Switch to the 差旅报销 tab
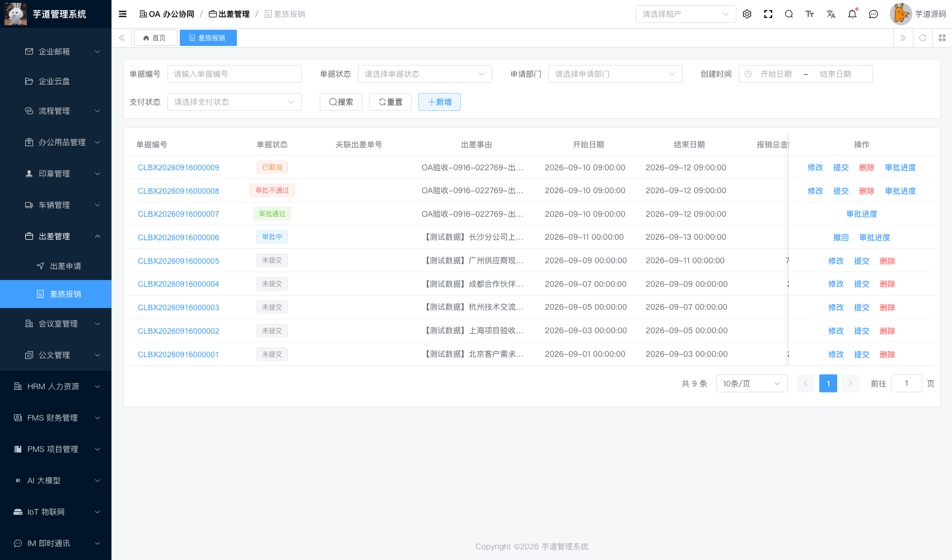952x560 pixels. tap(208, 38)
